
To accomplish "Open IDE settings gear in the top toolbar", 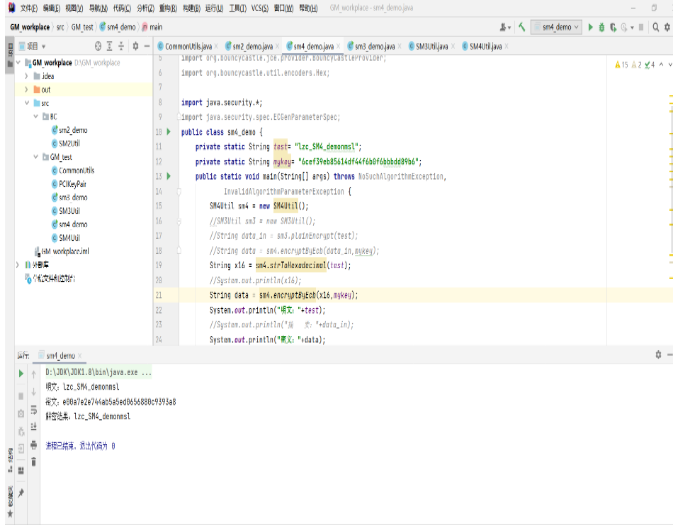I will click(x=667, y=27).
